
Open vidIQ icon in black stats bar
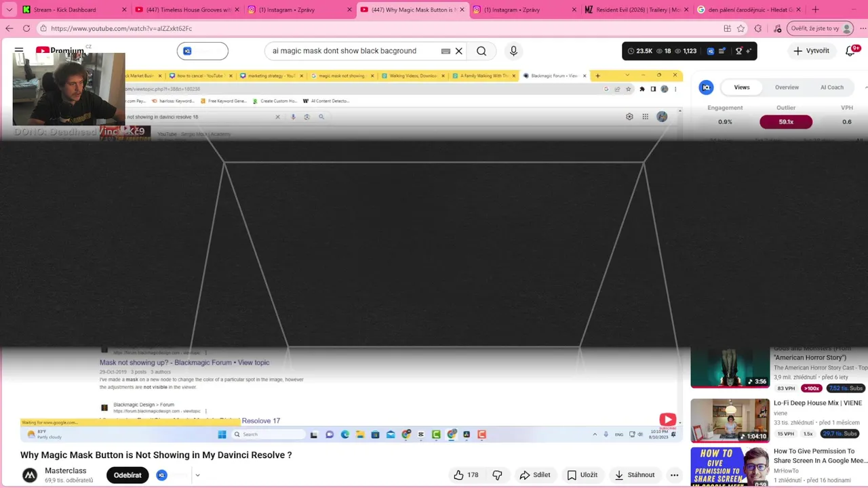[x=711, y=51]
